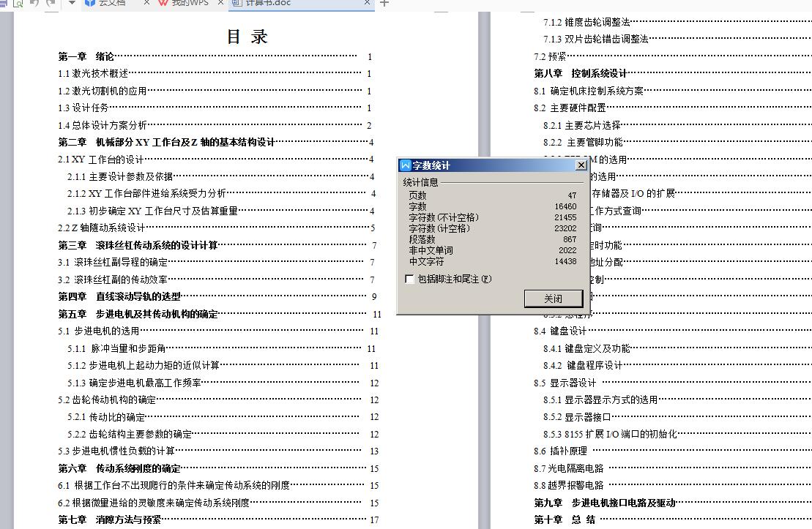812x529 pixels.
Task: Open the undo history dropdown arrow
Action: tap(72, 4)
